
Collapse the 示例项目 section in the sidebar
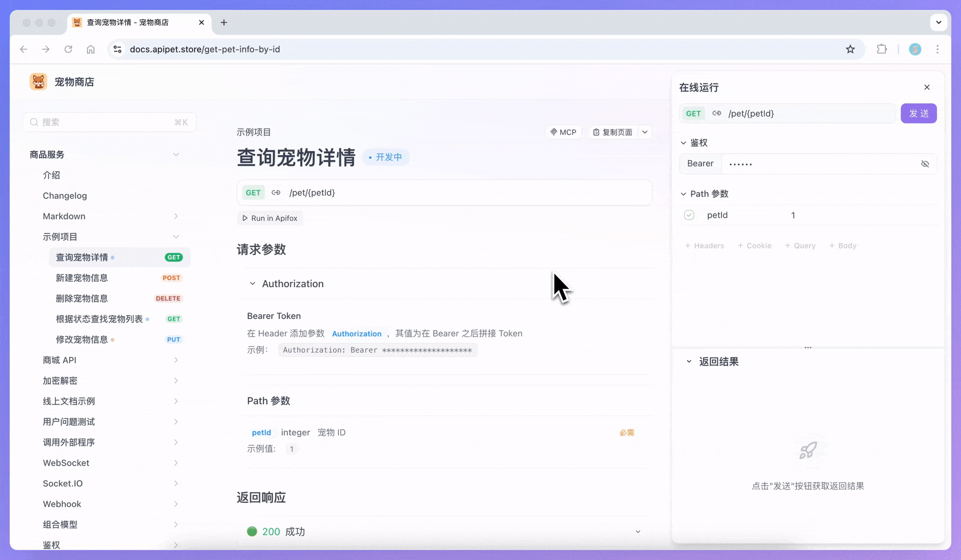(176, 236)
